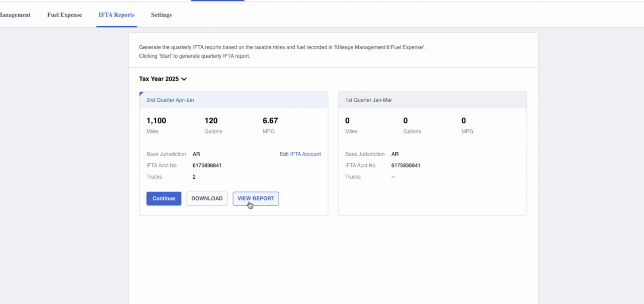Screen dimensions: 644x304
Task: Select the 1st Quarter Jan-Mar card header
Action: click(368, 100)
